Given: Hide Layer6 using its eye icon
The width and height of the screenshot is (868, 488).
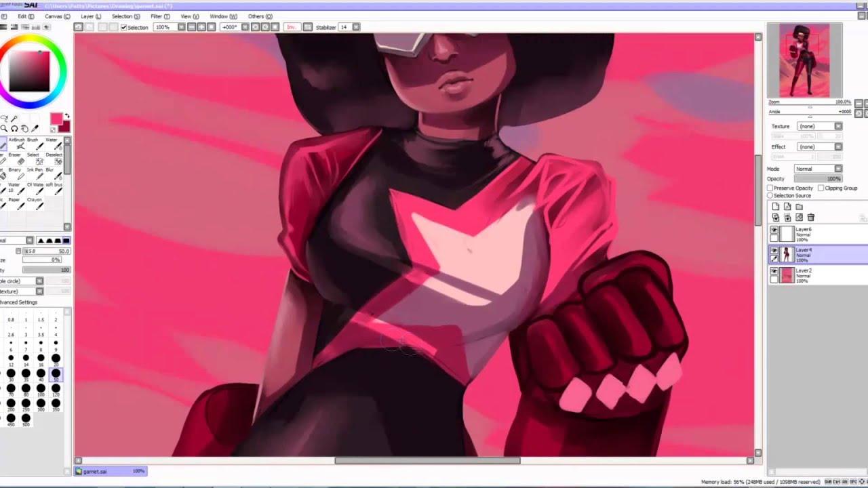Looking at the screenshot, I should [x=774, y=230].
